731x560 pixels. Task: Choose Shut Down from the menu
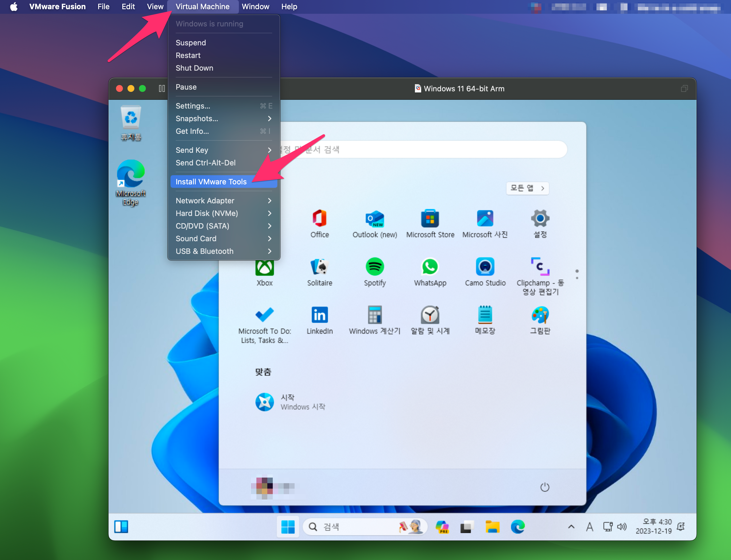pyautogui.click(x=194, y=68)
